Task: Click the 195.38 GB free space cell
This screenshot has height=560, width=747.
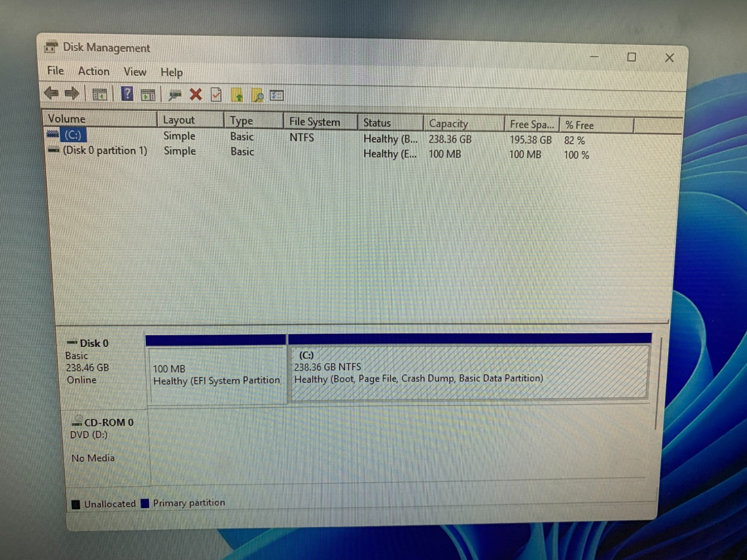Action: click(530, 140)
